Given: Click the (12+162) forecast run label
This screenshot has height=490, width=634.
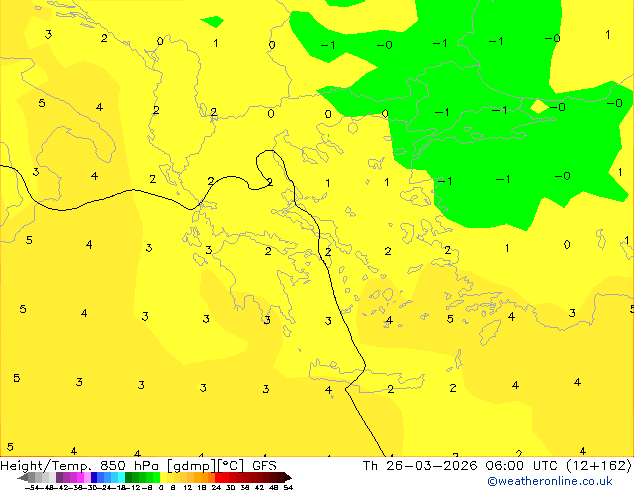Looking at the screenshot, I should point(600,466).
